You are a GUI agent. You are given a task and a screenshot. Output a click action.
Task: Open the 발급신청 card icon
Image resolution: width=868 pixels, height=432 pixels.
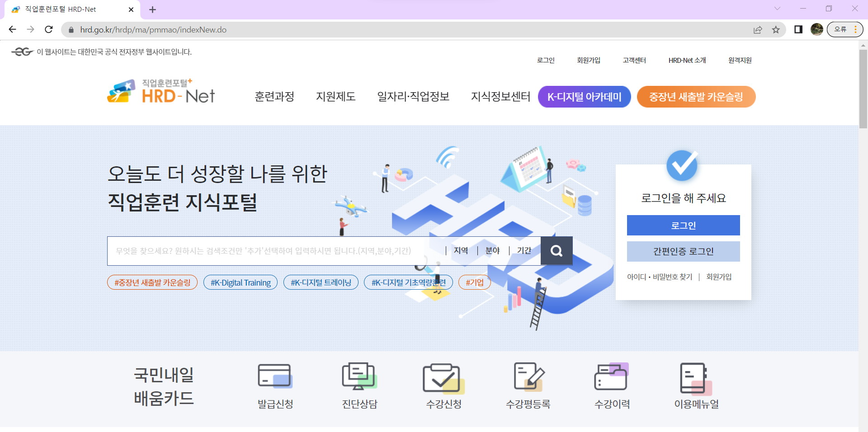[x=275, y=376]
